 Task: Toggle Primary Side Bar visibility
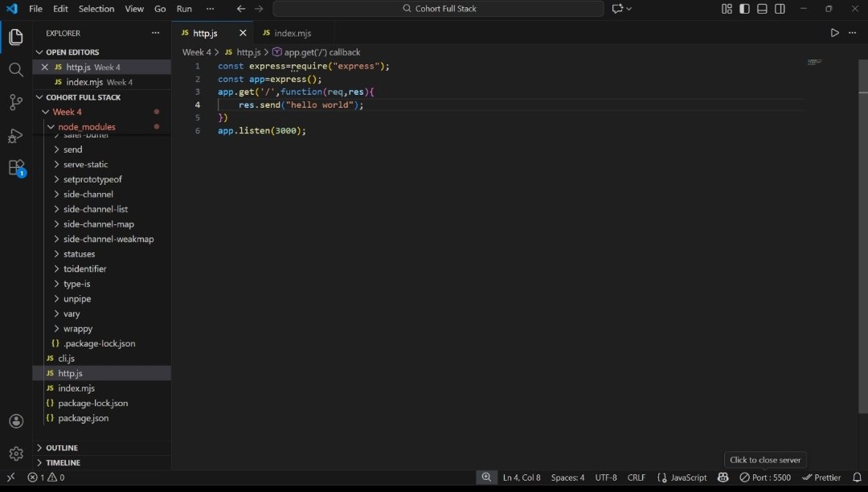click(x=744, y=9)
